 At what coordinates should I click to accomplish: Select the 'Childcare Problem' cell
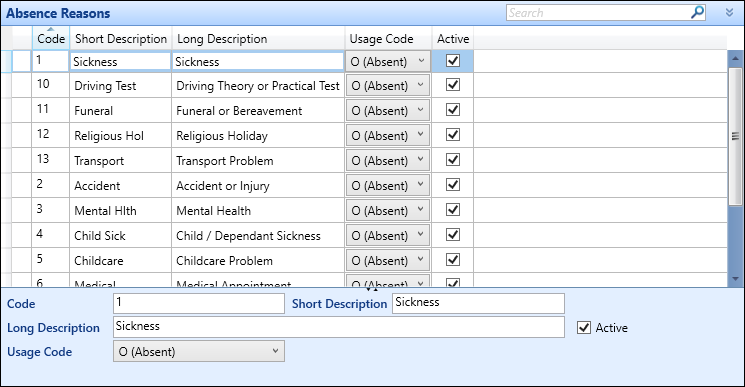point(258,260)
